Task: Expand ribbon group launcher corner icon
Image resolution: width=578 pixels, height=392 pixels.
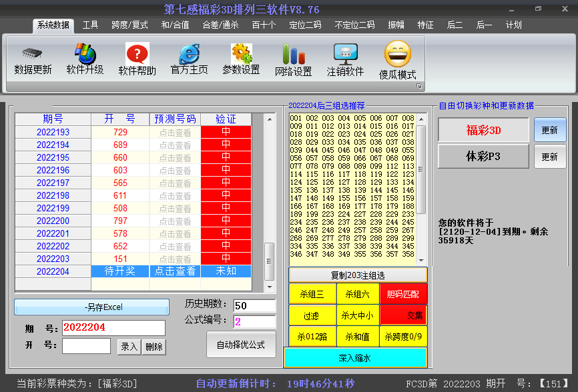Action: (x=419, y=86)
